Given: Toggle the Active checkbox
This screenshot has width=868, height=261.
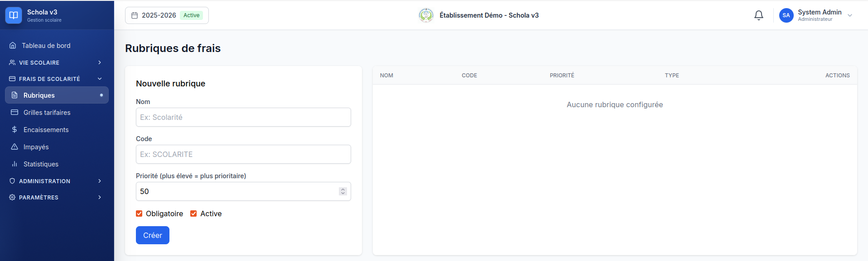Looking at the screenshot, I should tap(193, 214).
